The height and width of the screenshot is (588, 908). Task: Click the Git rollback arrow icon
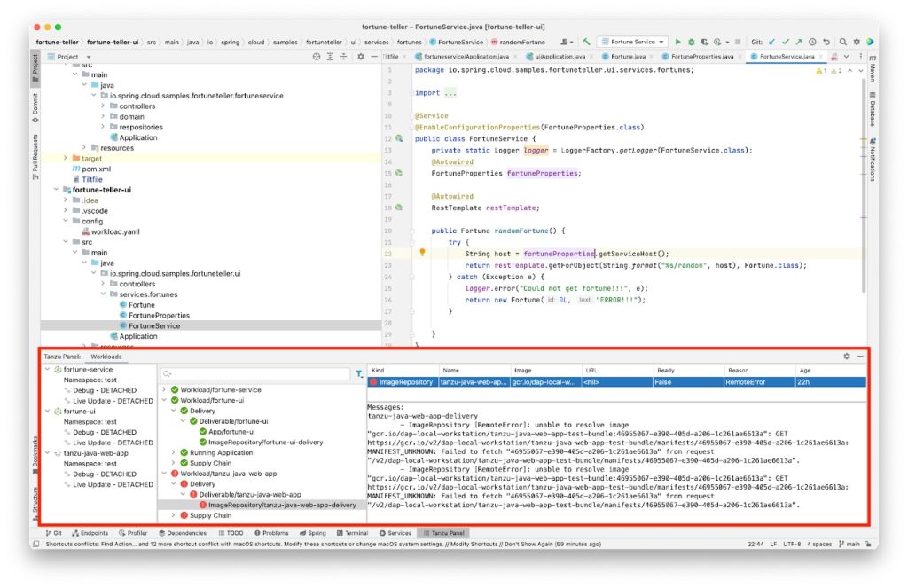pos(826,42)
